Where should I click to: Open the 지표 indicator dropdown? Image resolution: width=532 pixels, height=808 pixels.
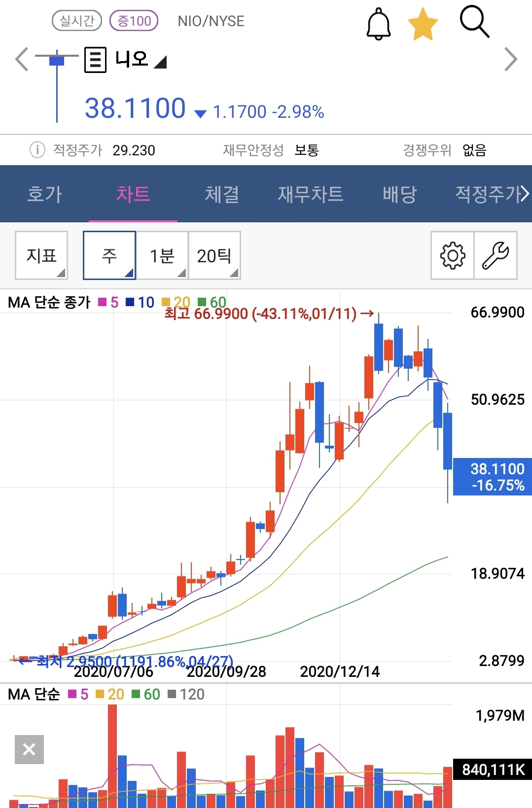(41, 255)
